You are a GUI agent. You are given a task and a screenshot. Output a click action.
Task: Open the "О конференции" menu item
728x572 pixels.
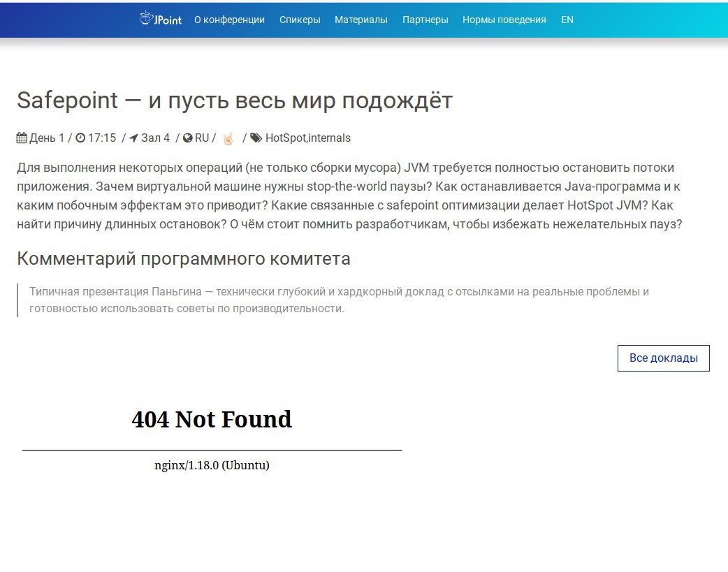pos(229,20)
